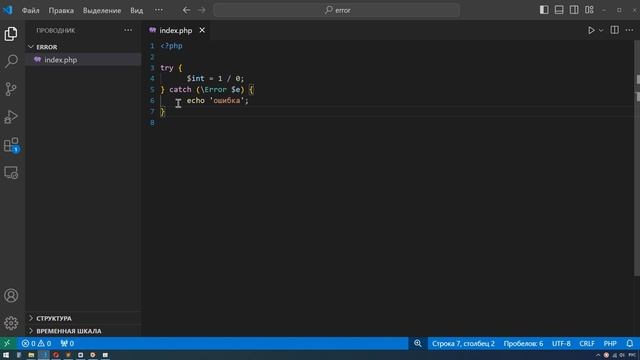Expand the СТРУКТУРА section

(x=83, y=318)
